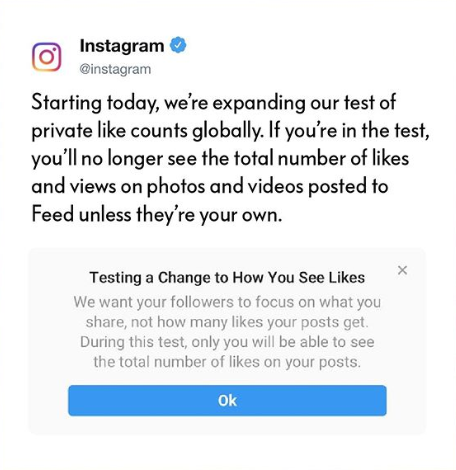Click the 'Feed unless they're your own.' line
The width and height of the screenshot is (456, 470).
pos(157,214)
